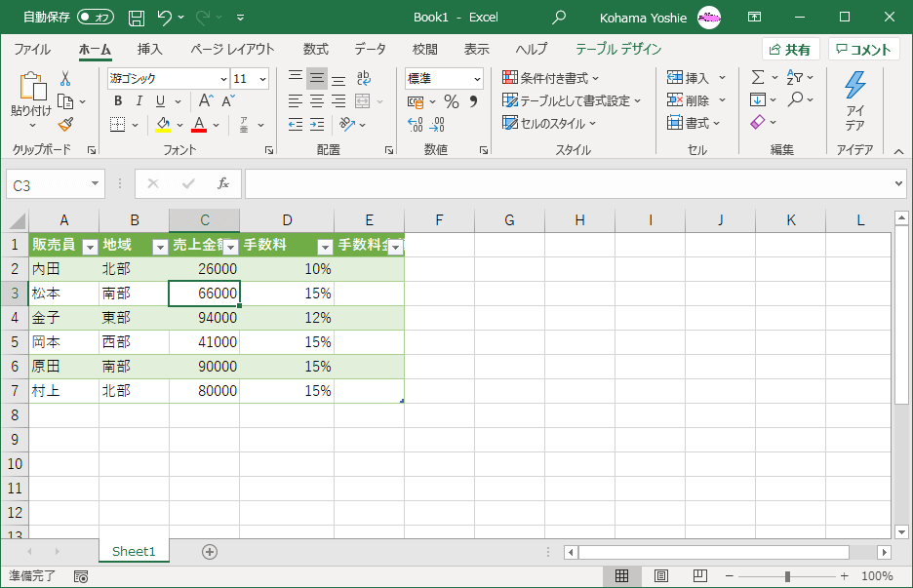Click the Cut scissors icon

pos(65,79)
